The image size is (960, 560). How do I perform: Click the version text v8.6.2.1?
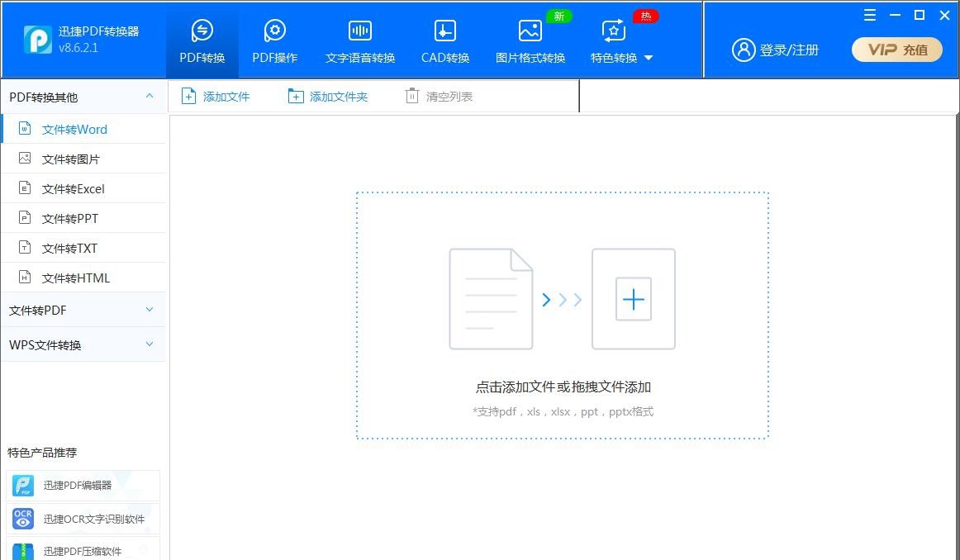point(78,48)
